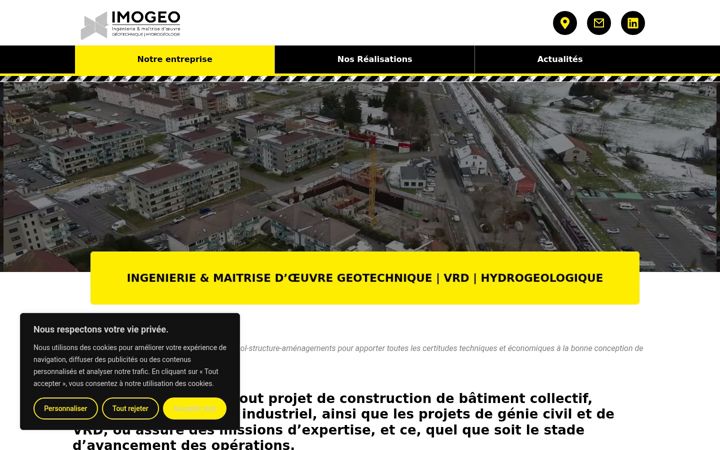Click the 'Nous respectons votre vie privée.' heading

[x=101, y=329]
